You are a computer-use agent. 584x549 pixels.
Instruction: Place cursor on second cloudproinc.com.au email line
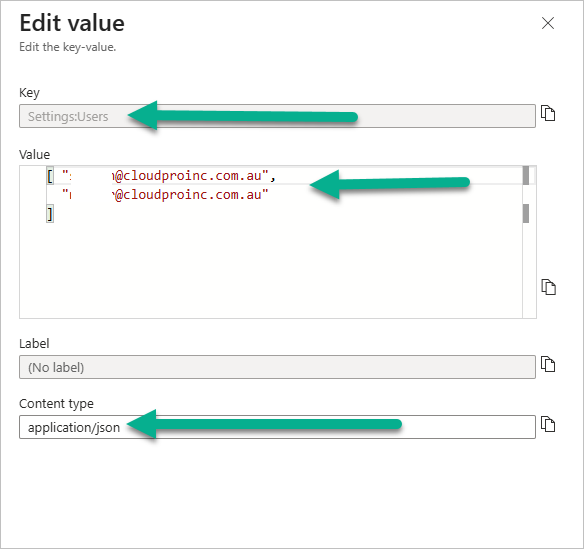[x=165, y=194]
